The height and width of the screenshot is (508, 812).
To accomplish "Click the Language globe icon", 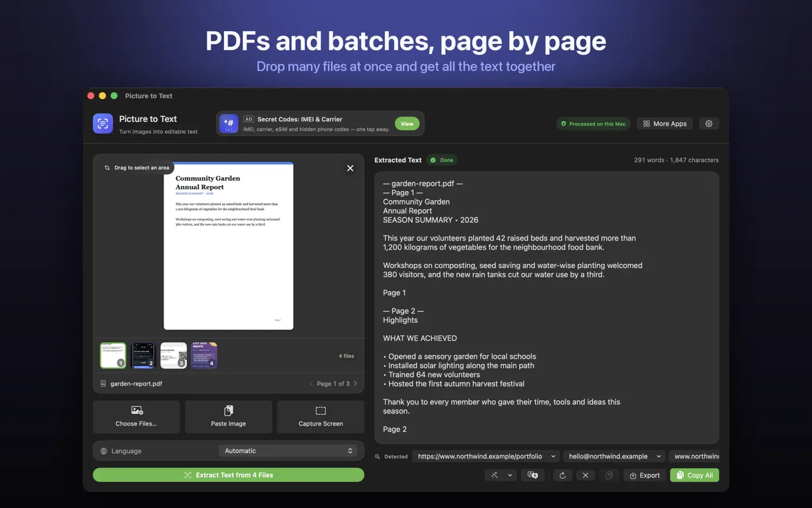I will click(104, 451).
